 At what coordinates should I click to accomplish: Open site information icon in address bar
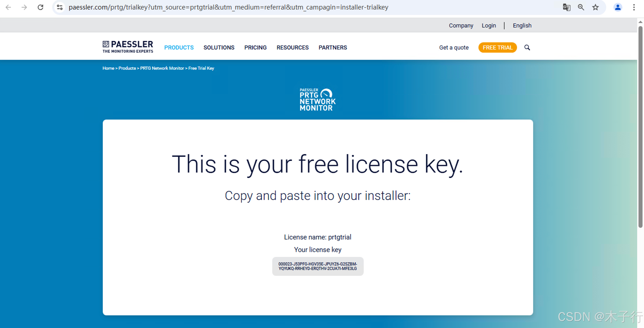pyautogui.click(x=59, y=7)
